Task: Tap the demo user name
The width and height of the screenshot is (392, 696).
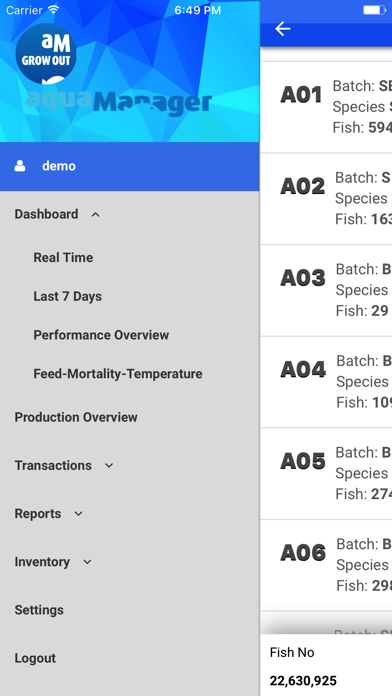Action: 59,166
